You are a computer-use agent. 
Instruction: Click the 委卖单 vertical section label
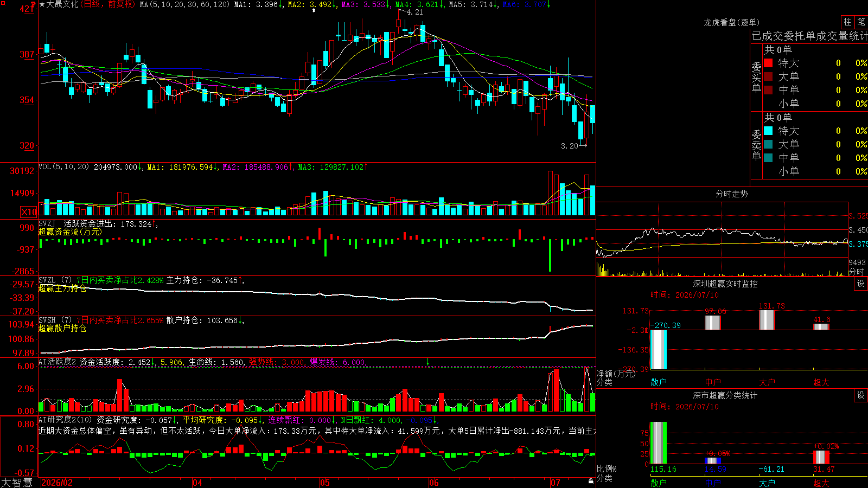(x=756, y=145)
